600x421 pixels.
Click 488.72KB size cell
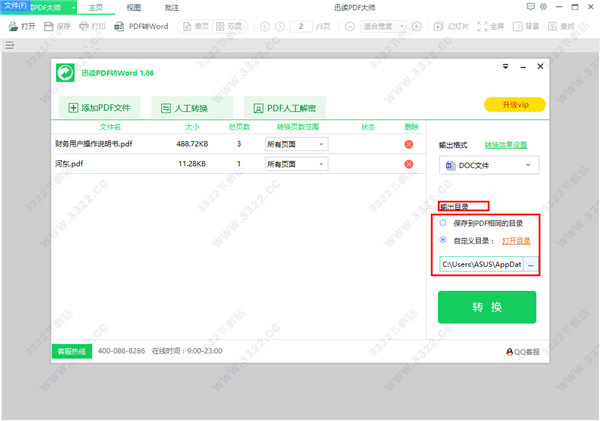click(192, 144)
